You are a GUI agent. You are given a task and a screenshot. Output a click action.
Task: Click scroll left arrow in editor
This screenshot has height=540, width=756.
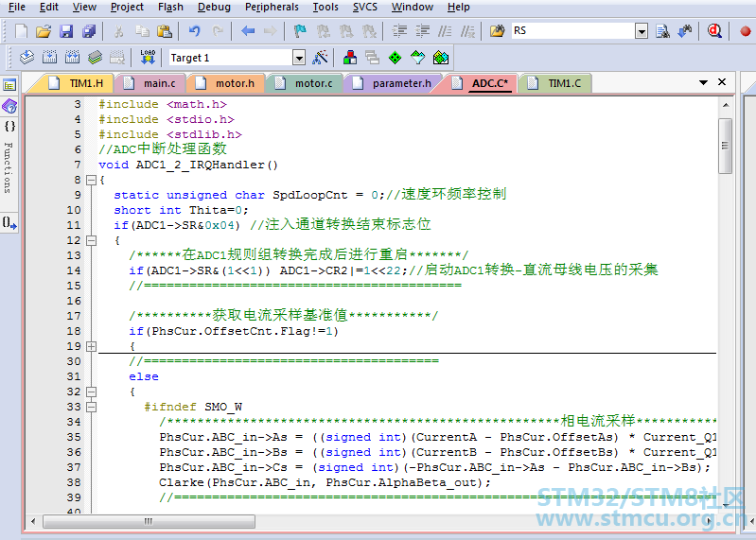(33, 521)
